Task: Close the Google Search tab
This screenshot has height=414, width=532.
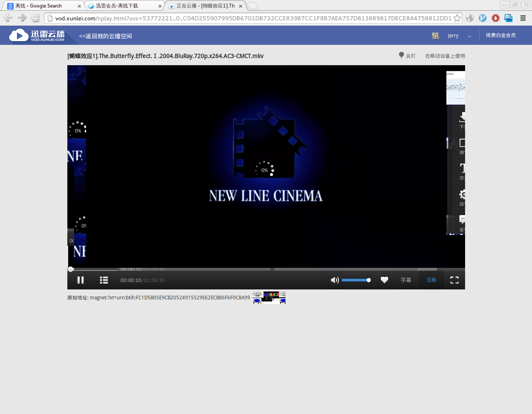Action: [79, 6]
